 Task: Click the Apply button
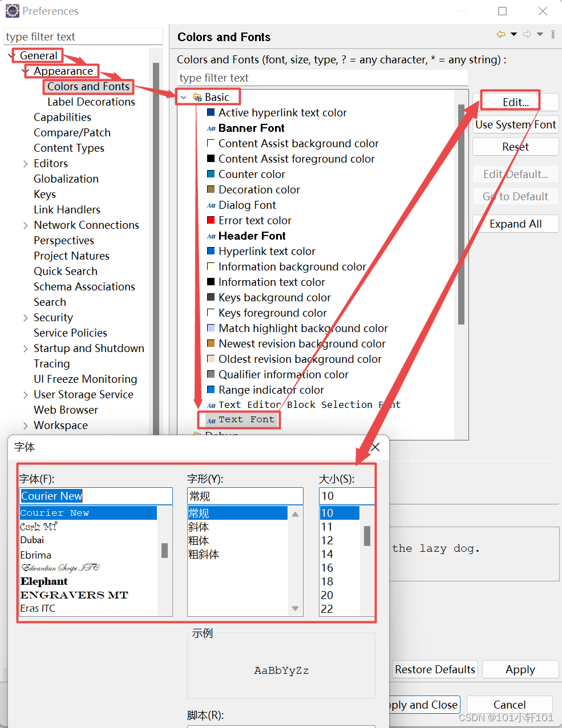[x=520, y=669]
